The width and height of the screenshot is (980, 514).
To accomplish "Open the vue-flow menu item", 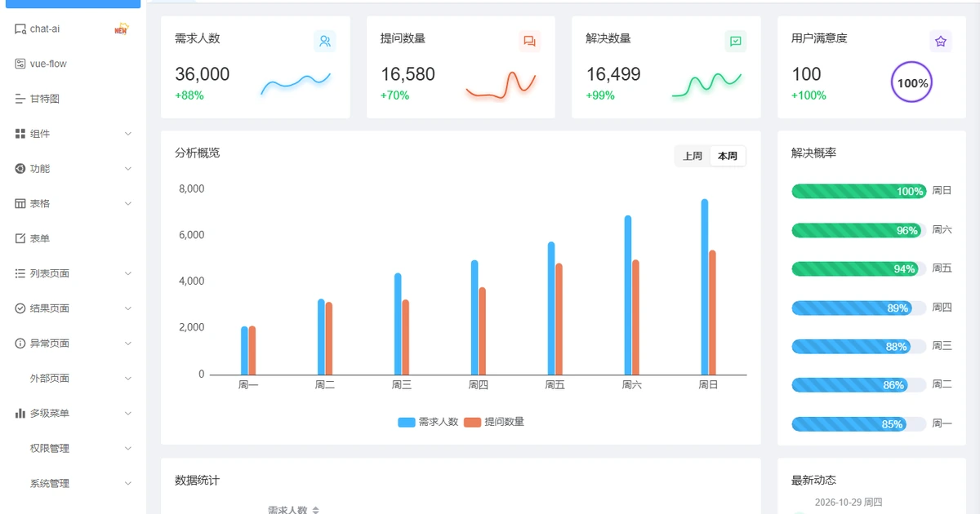I will click(x=72, y=64).
